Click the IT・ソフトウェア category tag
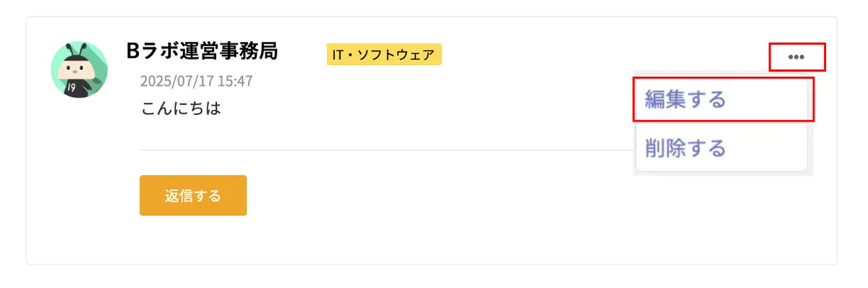Screen dimensions: 868x288 [384, 54]
